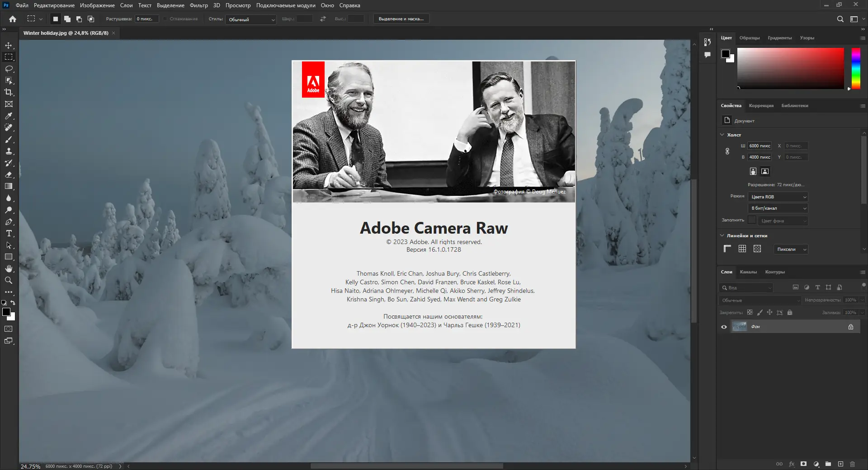
Task: Toggle rulers icon in Линейки и сетки
Action: 727,249
